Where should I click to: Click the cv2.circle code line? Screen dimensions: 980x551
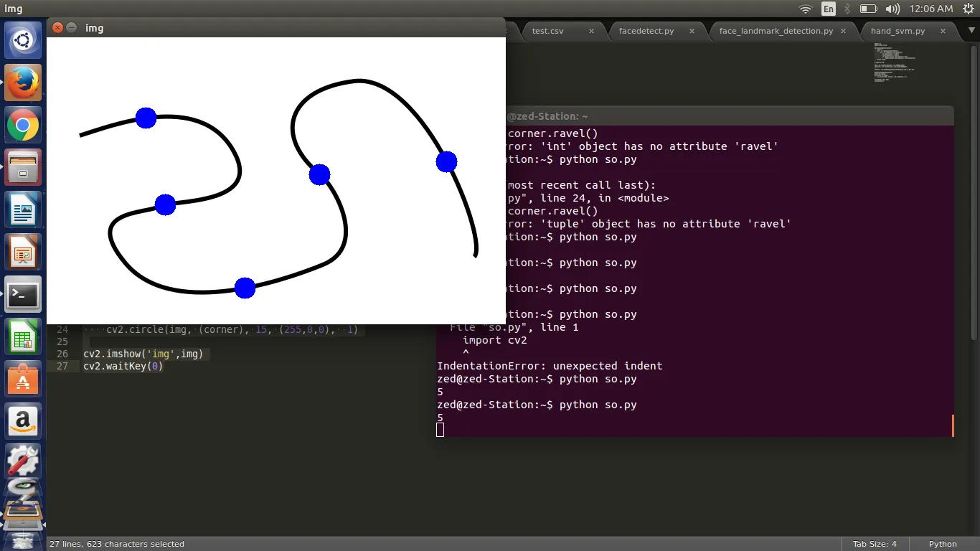[232, 330]
